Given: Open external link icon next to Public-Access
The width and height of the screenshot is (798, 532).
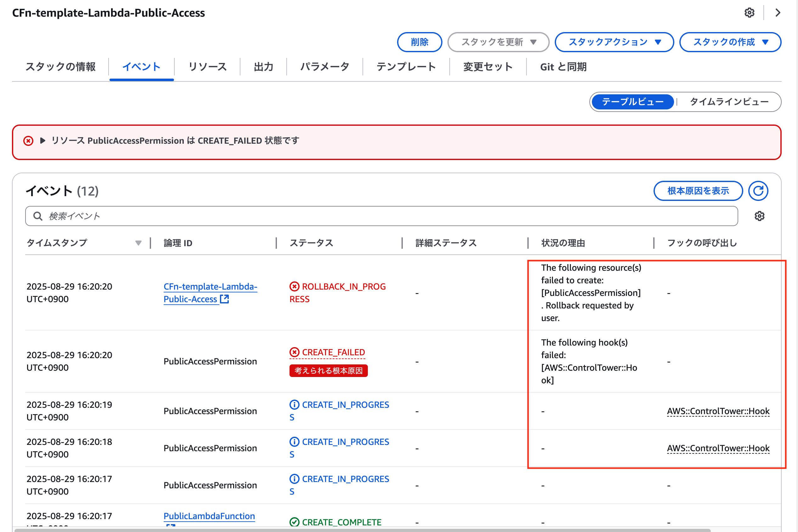Looking at the screenshot, I should [224, 299].
